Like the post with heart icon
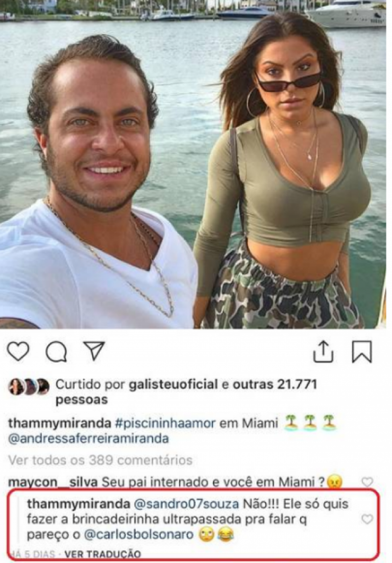392x563 pixels. click(18, 352)
